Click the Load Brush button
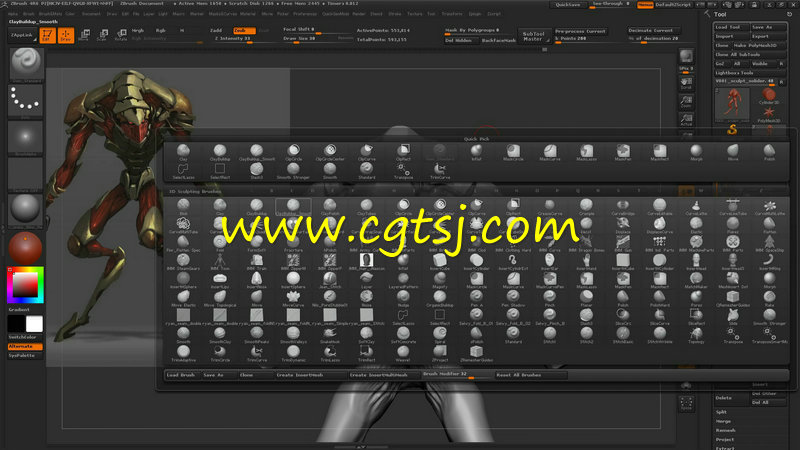The width and height of the screenshot is (800, 450). 182,375
